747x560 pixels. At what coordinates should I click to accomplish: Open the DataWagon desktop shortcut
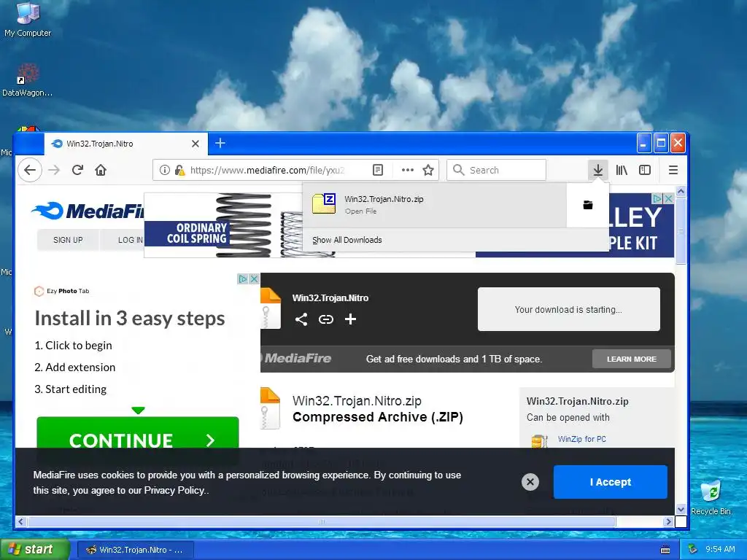[27, 80]
